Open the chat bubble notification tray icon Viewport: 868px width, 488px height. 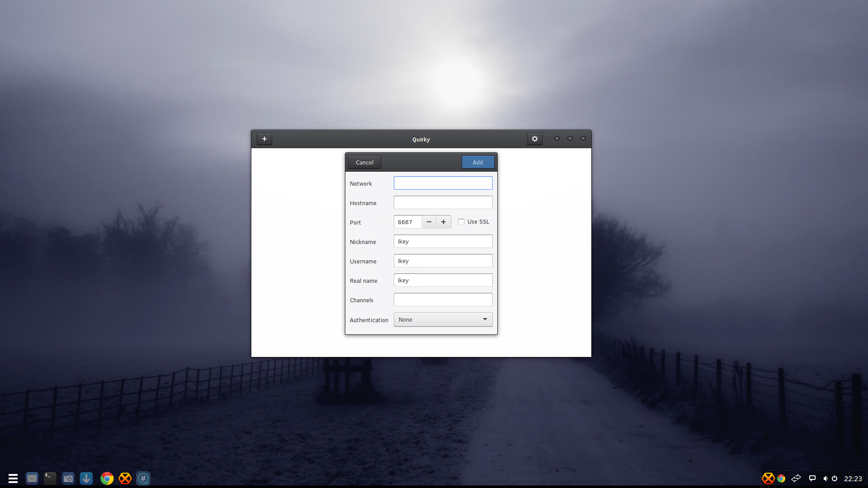coord(812,479)
